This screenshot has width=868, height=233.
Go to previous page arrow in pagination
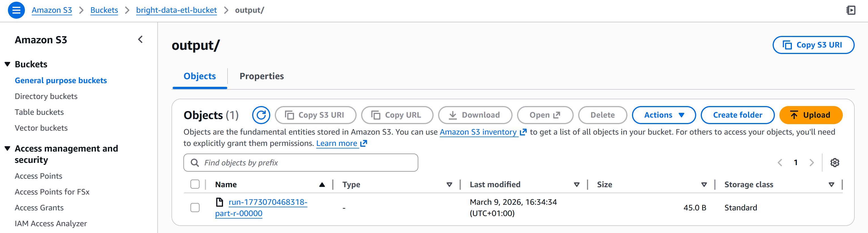pyautogui.click(x=780, y=163)
